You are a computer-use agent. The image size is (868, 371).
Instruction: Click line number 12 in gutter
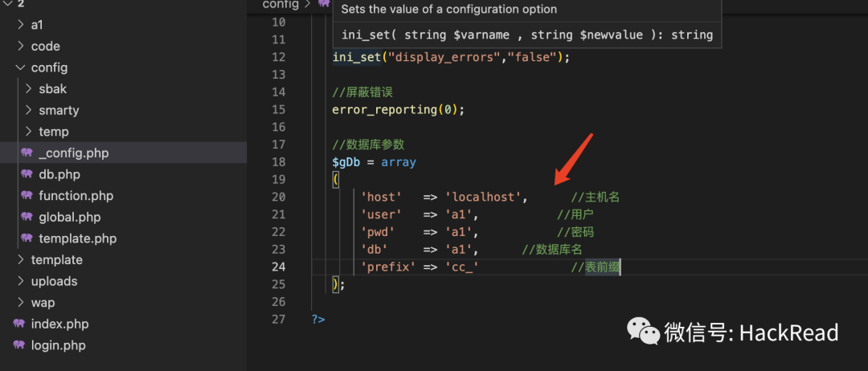tap(278, 57)
